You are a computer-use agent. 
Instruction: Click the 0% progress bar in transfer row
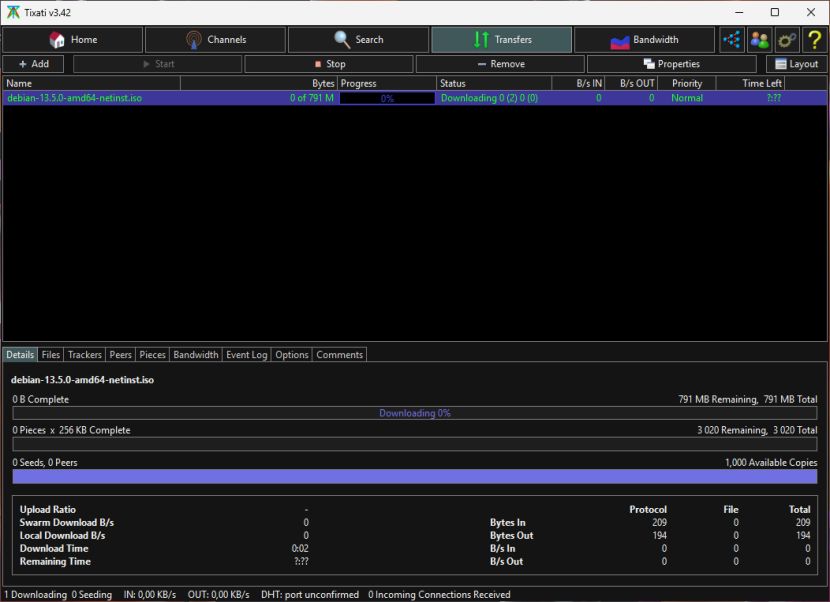[x=387, y=98]
